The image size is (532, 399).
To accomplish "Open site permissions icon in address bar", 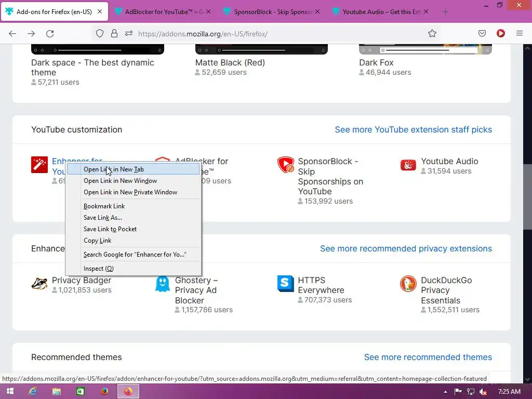I will click(x=129, y=33).
